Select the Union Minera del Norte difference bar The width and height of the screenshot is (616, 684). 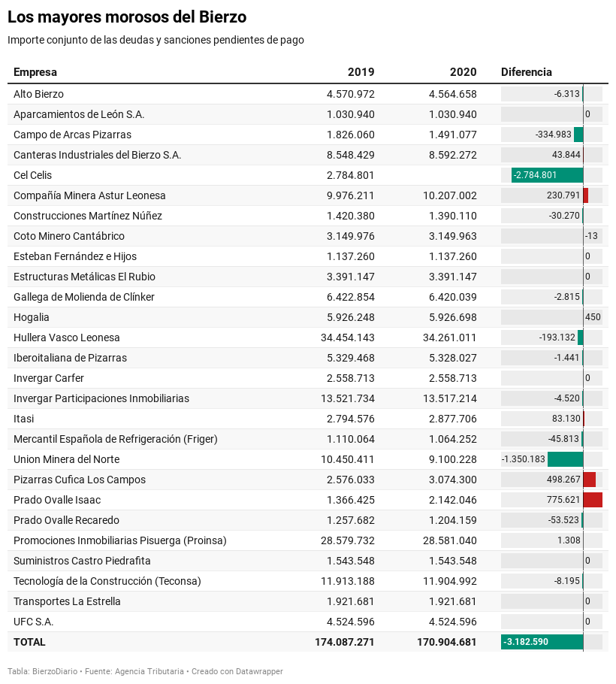coord(566,459)
